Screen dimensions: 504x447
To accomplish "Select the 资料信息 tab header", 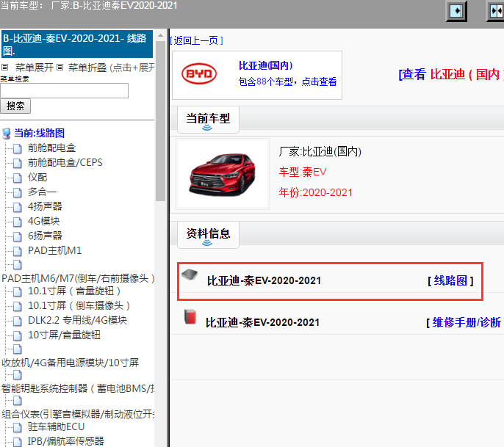I will point(208,235).
